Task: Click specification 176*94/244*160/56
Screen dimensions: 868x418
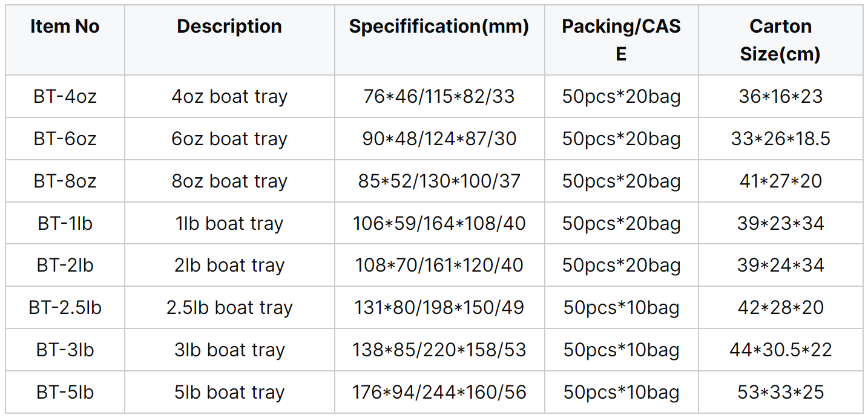Action: tap(439, 393)
